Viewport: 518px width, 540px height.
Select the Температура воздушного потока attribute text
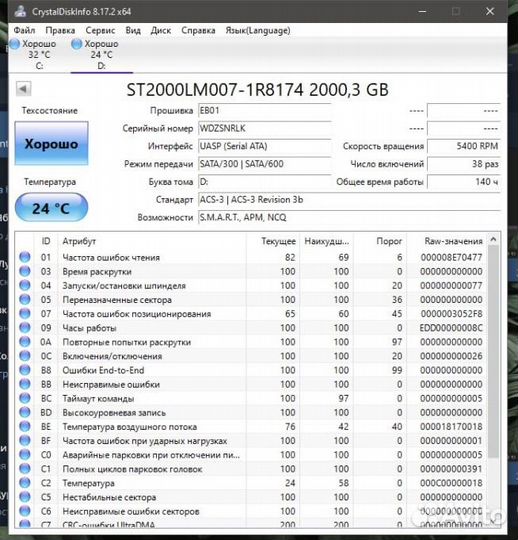click(x=130, y=427)
